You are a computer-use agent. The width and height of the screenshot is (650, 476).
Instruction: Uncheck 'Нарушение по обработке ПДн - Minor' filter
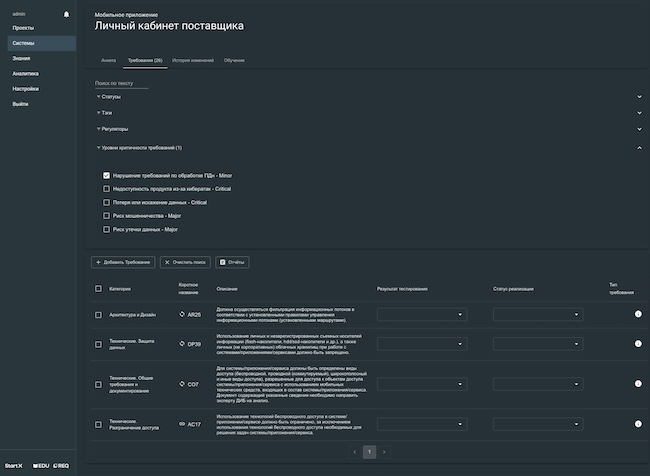point(107,175)
